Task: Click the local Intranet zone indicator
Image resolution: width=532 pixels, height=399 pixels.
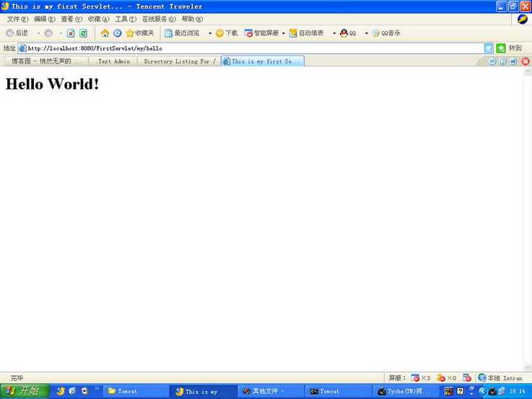Action: (500, 377)
